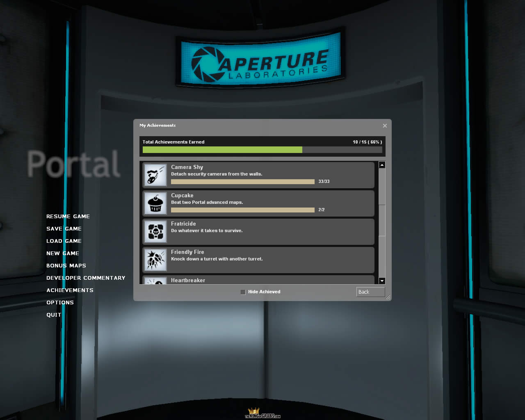Click the Total Achievements Earned progress bar

click(x=262, y=150)
